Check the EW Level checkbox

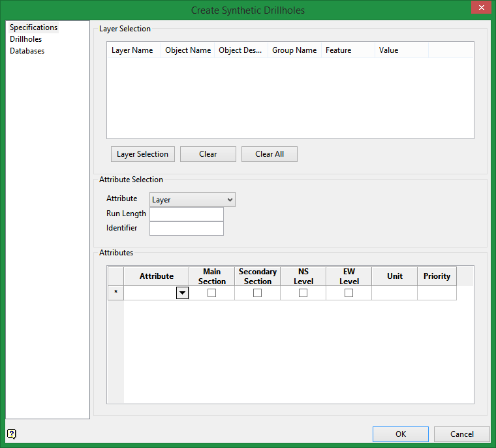(349, 293)
